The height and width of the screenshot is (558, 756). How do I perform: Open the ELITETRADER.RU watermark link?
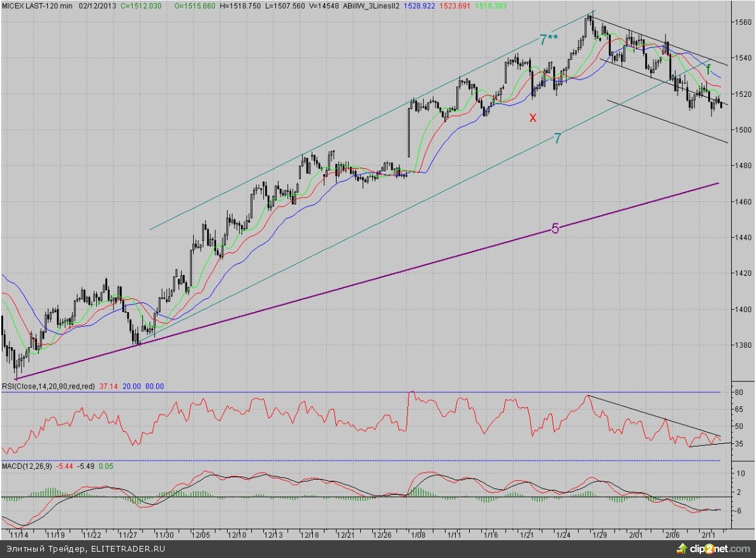126,548
